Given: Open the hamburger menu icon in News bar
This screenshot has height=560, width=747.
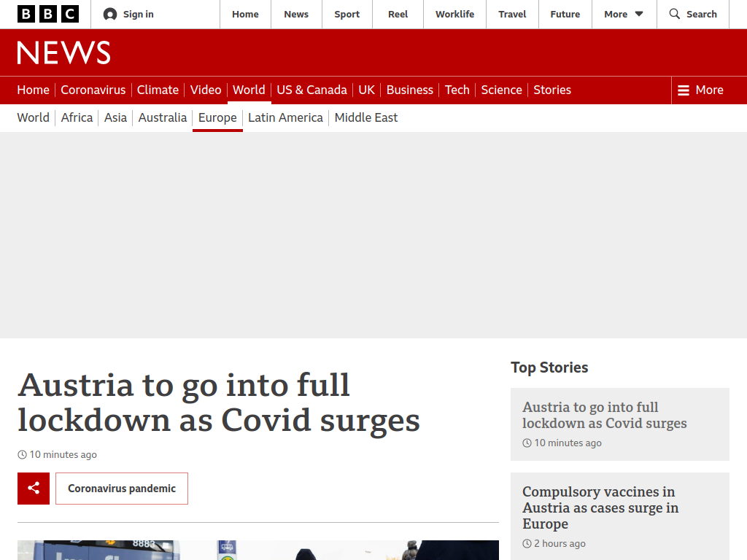Looking at the screenshot, I should tap(684, 90).
